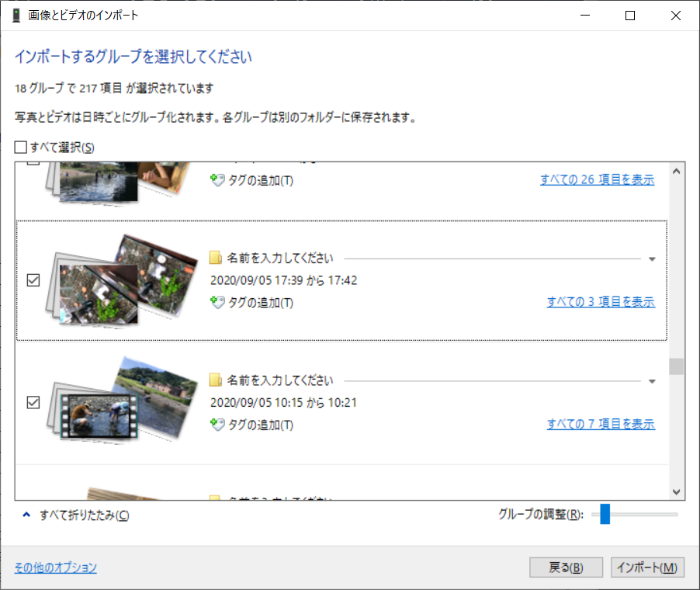Add a tag to the 26-item group
The image size is (700, 590).
point(251,180)
